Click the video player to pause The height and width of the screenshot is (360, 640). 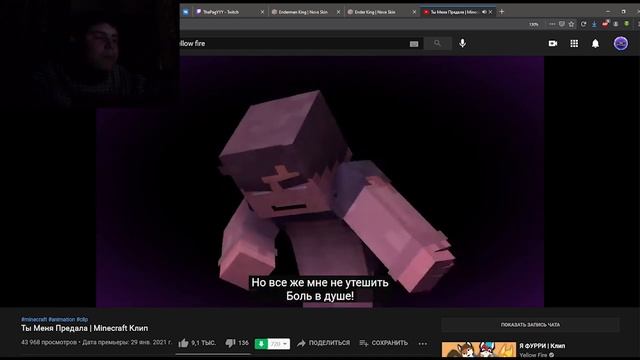(320, 182)
